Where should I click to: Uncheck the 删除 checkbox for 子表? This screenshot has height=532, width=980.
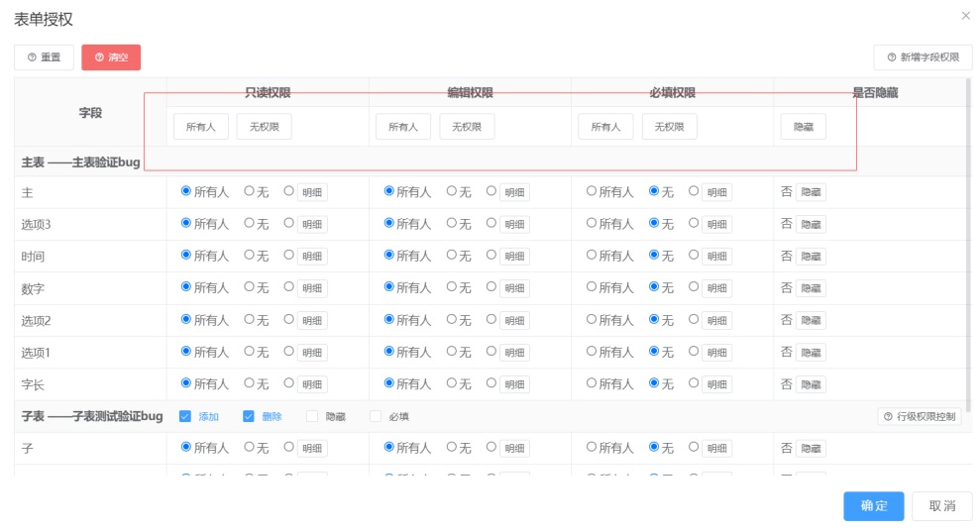[249, 417]
